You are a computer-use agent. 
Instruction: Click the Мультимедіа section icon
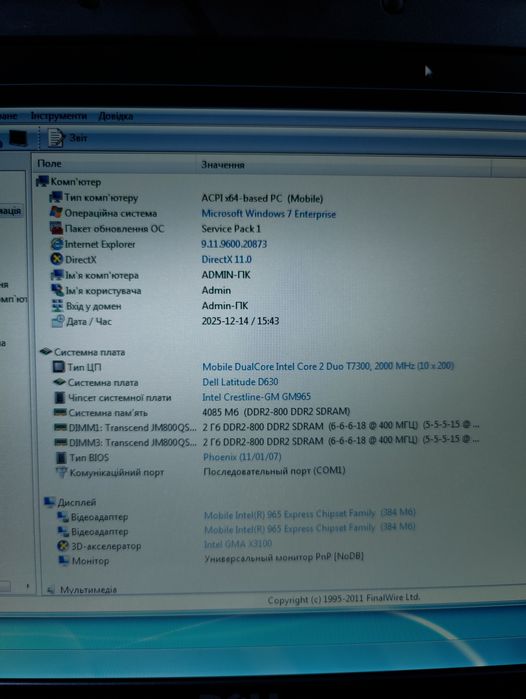click(51, 590)
